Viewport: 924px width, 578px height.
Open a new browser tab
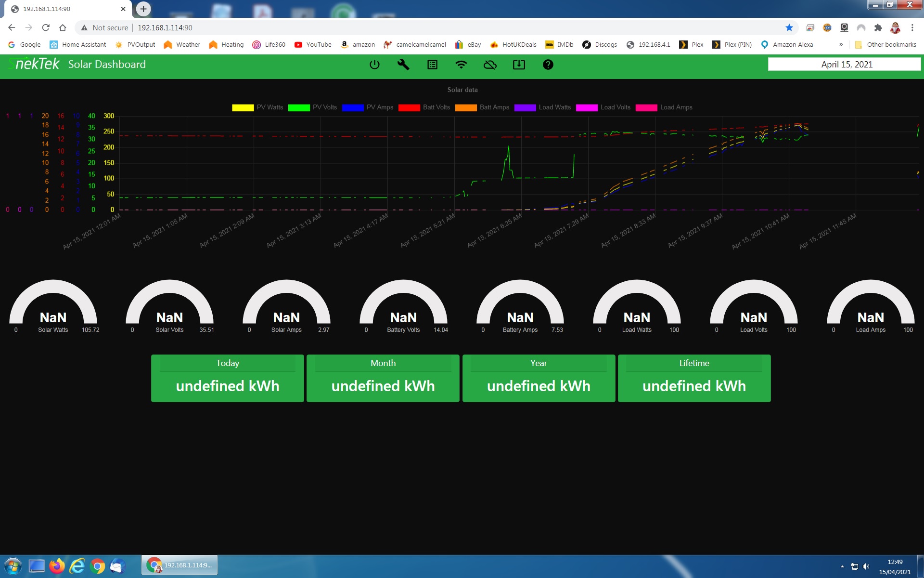pos(143,9)
